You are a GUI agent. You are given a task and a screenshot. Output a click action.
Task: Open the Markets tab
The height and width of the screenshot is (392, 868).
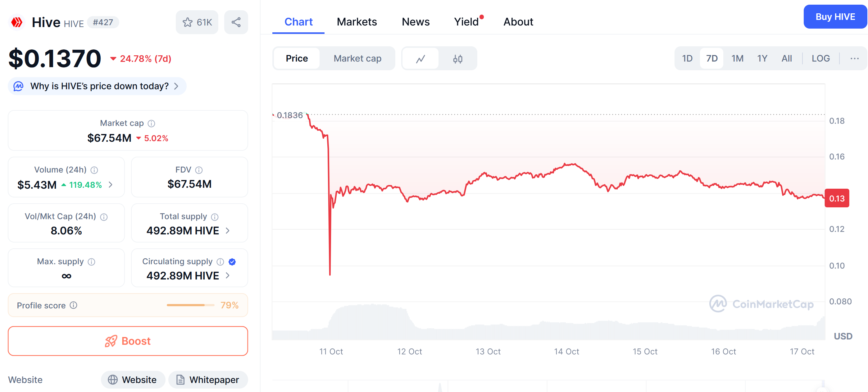(357, 22)
